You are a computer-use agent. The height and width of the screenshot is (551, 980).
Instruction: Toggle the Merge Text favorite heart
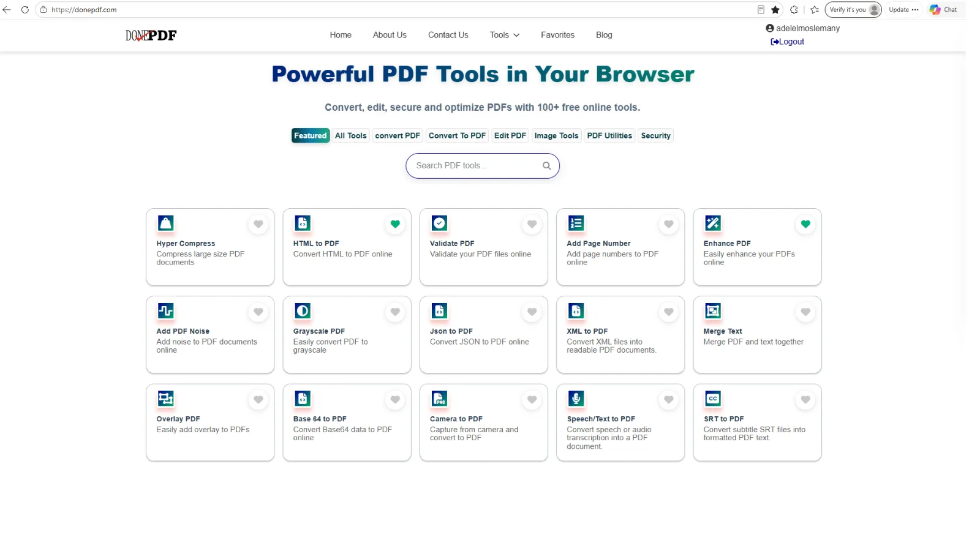[805, 312]
